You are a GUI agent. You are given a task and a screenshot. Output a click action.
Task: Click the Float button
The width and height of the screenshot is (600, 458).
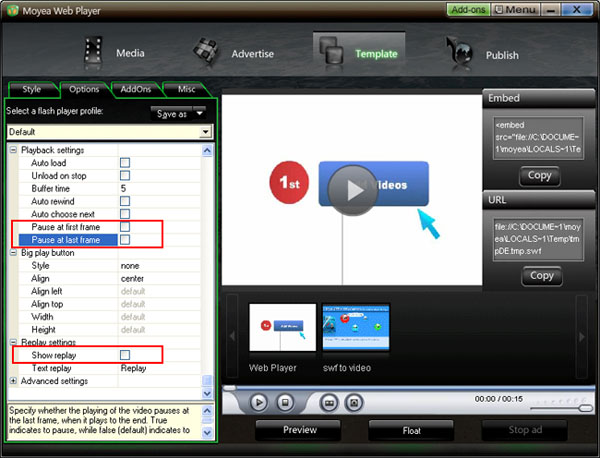(411, 430)
